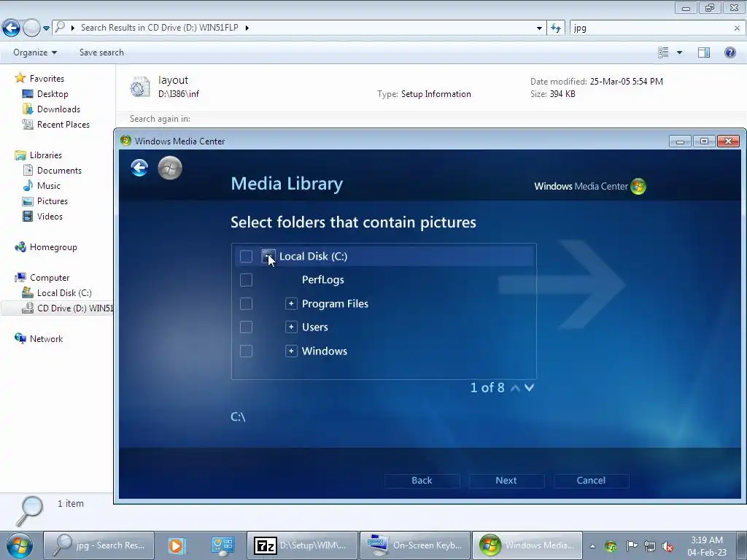
Task: Open Explorer Help icon
Action: point(729,52)
